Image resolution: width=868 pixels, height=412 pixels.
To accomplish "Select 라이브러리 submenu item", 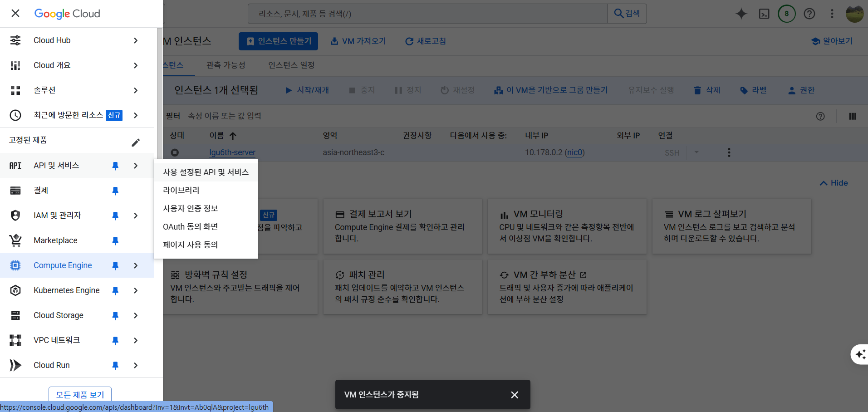I will pyautogui.click(x=206, y=191).
